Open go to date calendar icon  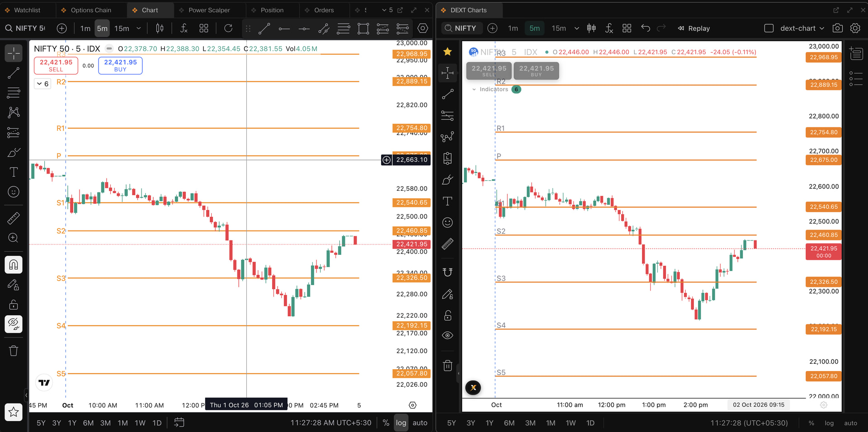pos(179,423)
